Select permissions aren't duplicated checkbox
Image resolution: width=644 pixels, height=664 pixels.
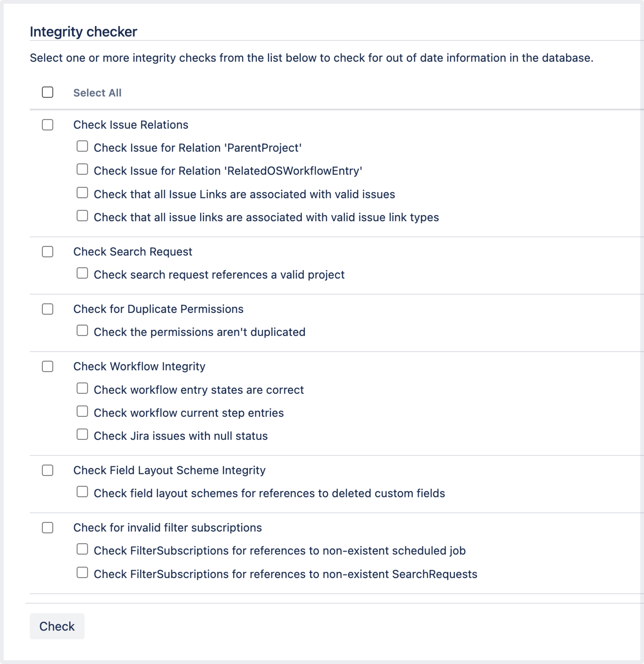82,331
